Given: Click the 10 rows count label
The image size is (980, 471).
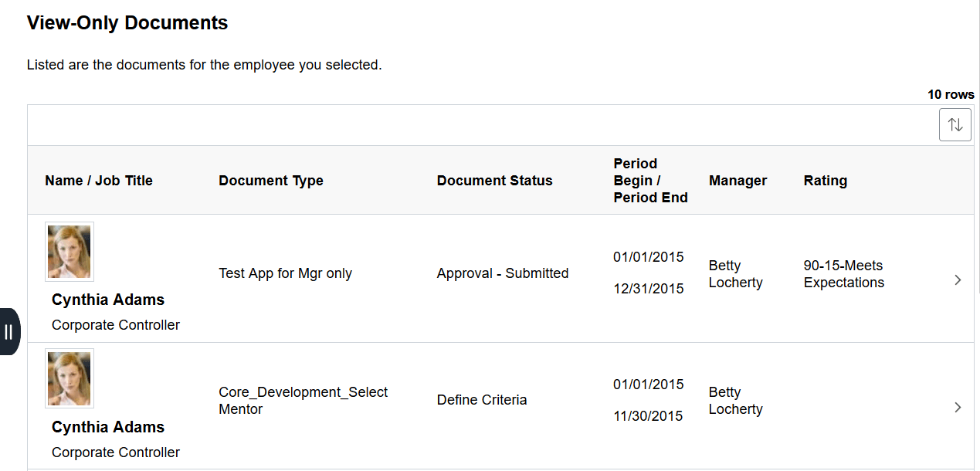Looking at the screenshot, I should (x=951, y=94).
